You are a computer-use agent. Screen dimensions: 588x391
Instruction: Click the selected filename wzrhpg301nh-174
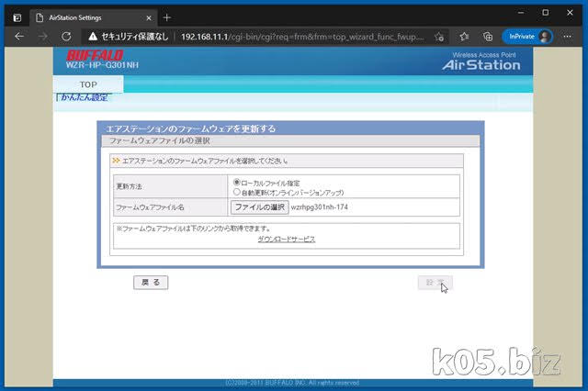click(320, 207)
